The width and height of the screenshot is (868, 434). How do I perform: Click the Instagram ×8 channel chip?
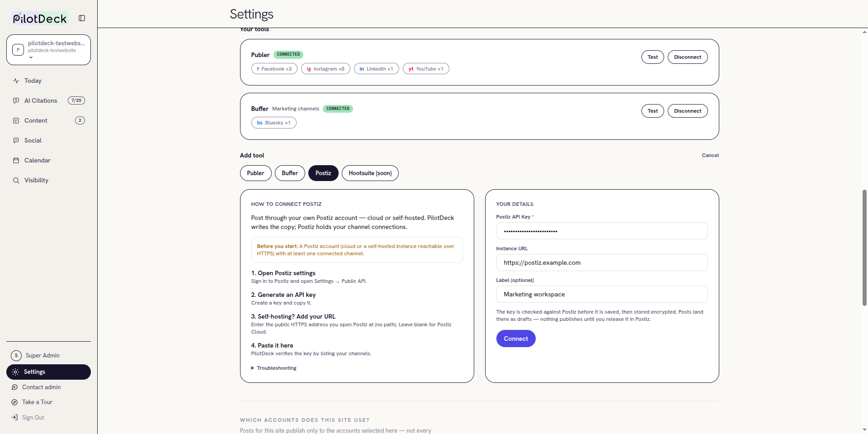(x=325, y=69)
